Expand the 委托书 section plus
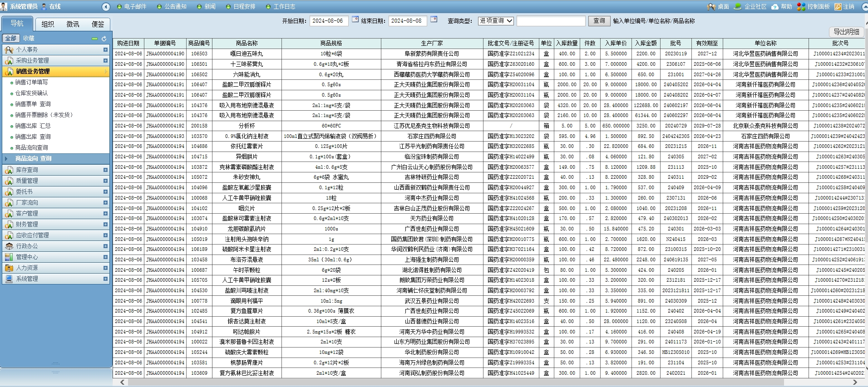The image size is (868, 387). [x=105, y=191]
